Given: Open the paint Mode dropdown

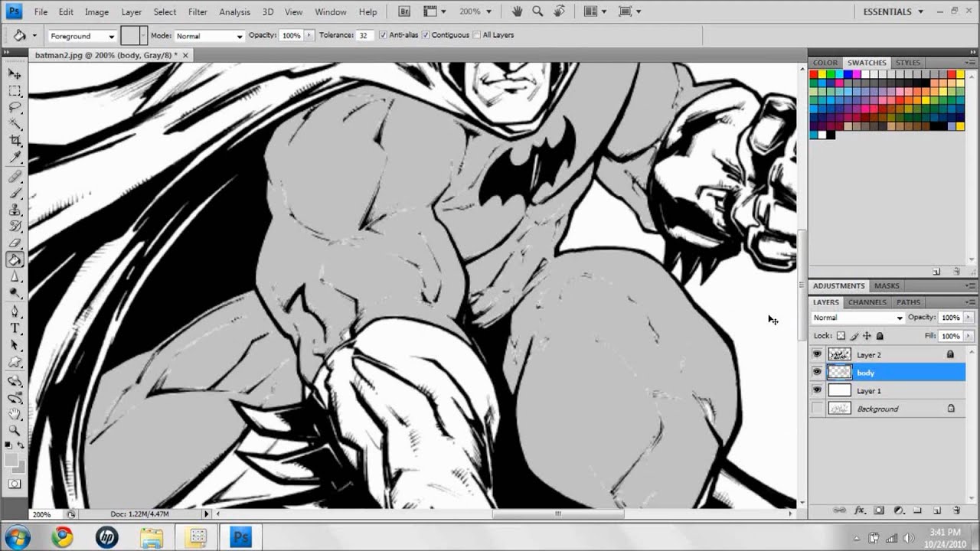Looking at the screenshot, I should click(209, 36).
